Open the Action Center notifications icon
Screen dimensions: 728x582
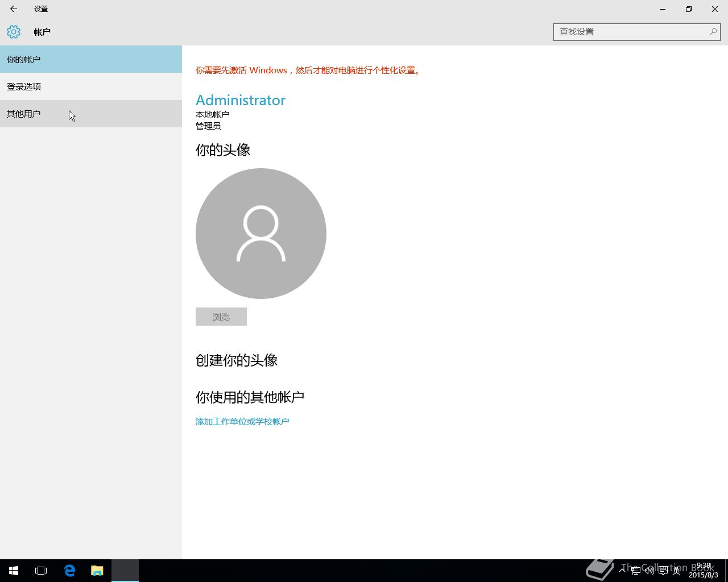pos(663,571)
